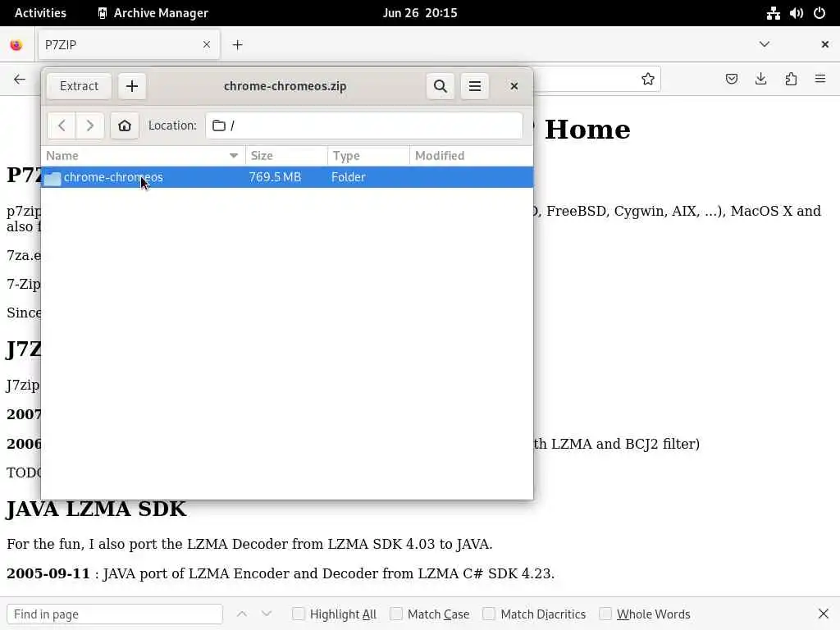The height and width of the screenshot is (630, 840).
Task: Bookmark this page with the star
Action: (648, 80)
